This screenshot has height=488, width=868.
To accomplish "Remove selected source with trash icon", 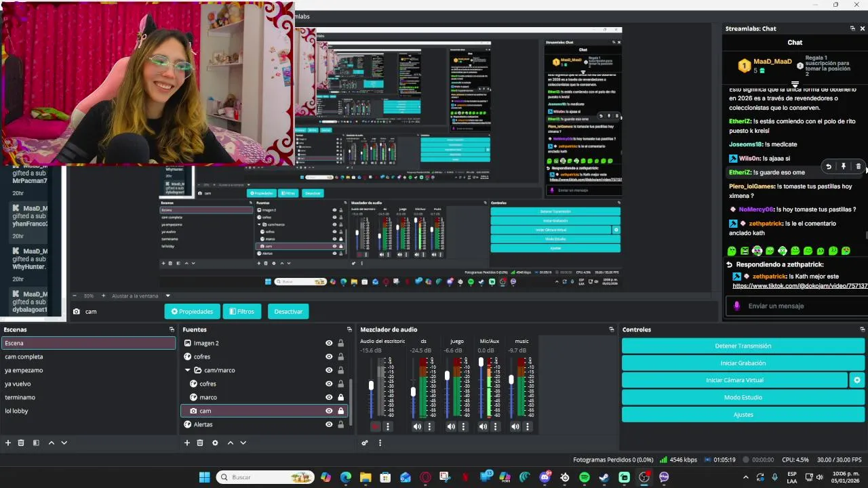I will (x=200, y=443).
